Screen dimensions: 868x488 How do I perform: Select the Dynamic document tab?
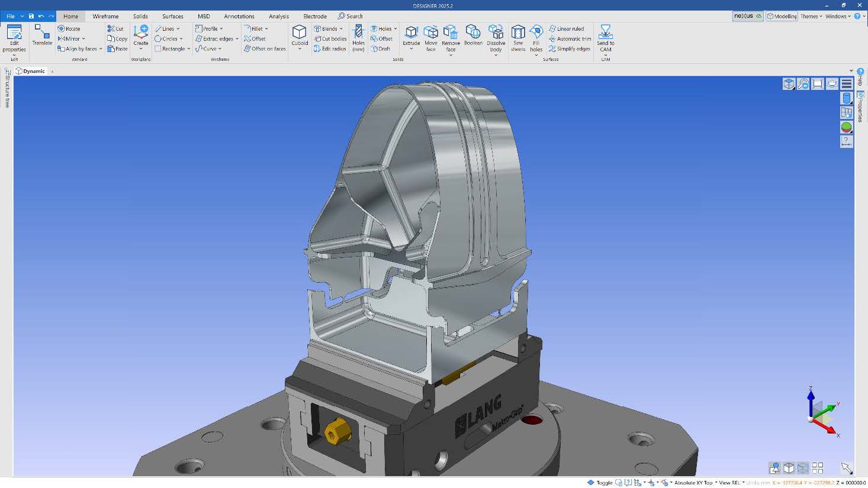pos(30,71)
